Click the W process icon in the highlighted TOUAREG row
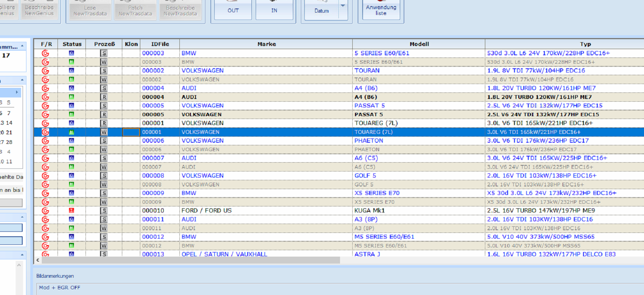 tap(104, 132)
